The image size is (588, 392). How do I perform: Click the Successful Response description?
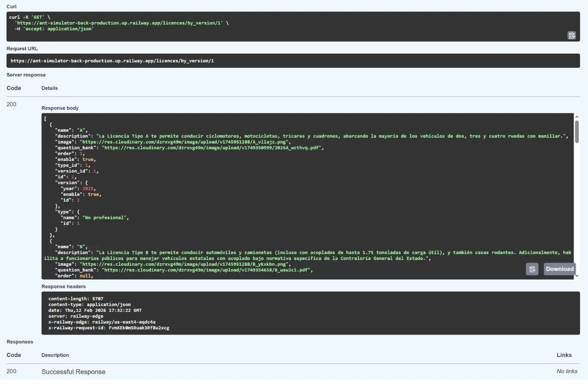73,371
